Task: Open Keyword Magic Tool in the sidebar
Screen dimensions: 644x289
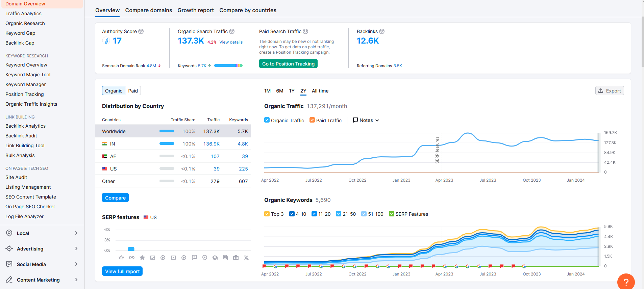Action: pos(28,75)
